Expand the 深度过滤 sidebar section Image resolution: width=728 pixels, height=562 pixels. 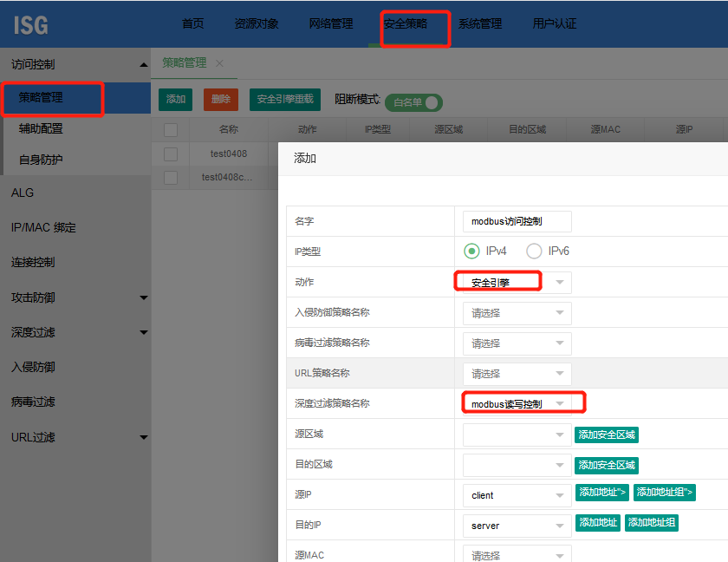(x=143, y=333)
